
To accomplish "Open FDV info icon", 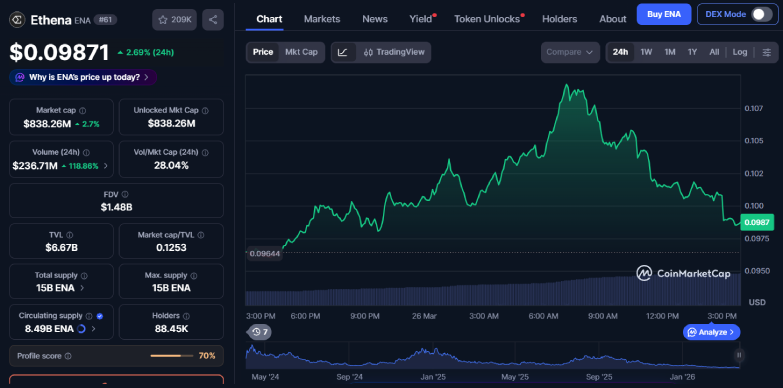I will pos(125,194).
